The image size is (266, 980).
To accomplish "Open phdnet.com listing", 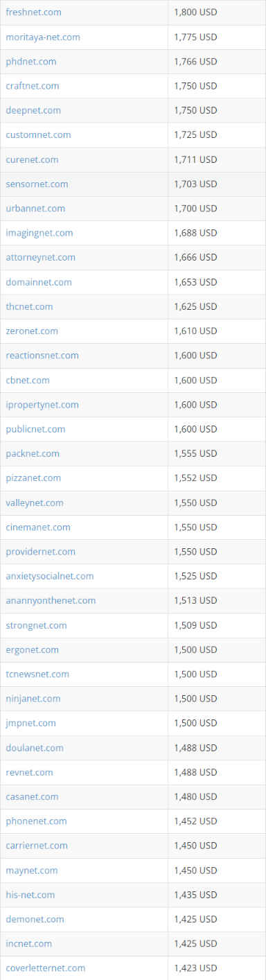I will pos(31,62).
